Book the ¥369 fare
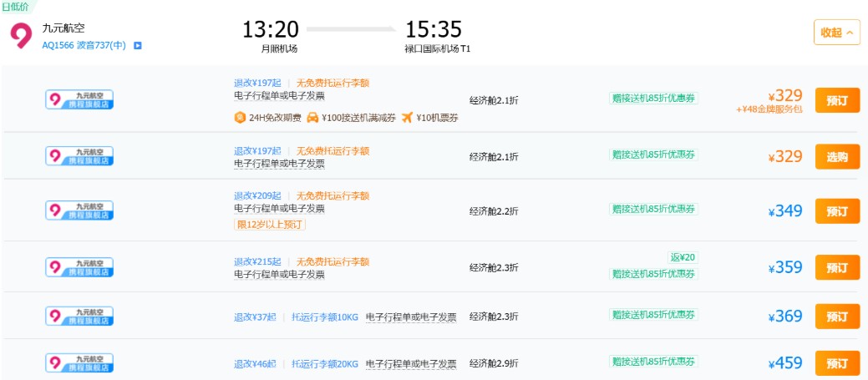868x380 pixels. click(837, 317)
